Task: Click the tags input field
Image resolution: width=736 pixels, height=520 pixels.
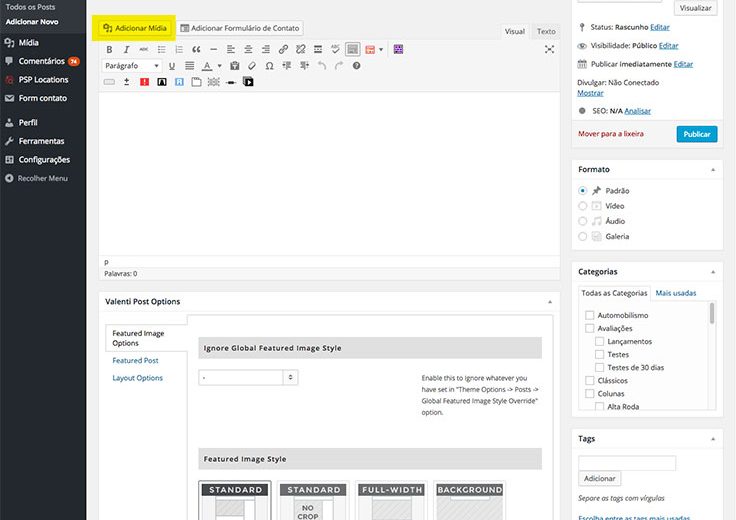Action: [627, 462]
